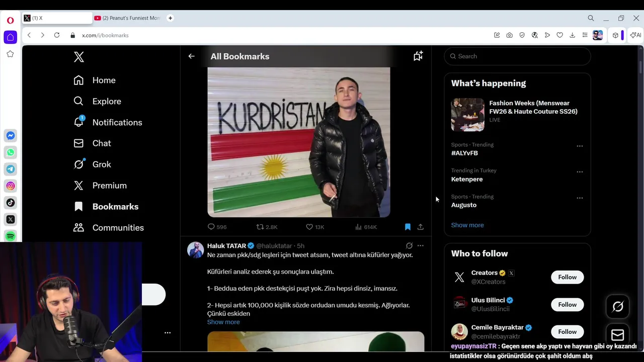644x362 pixels.
Task: Click the Grok icon on Haluk TATAR's post
Action: point(409,246)
